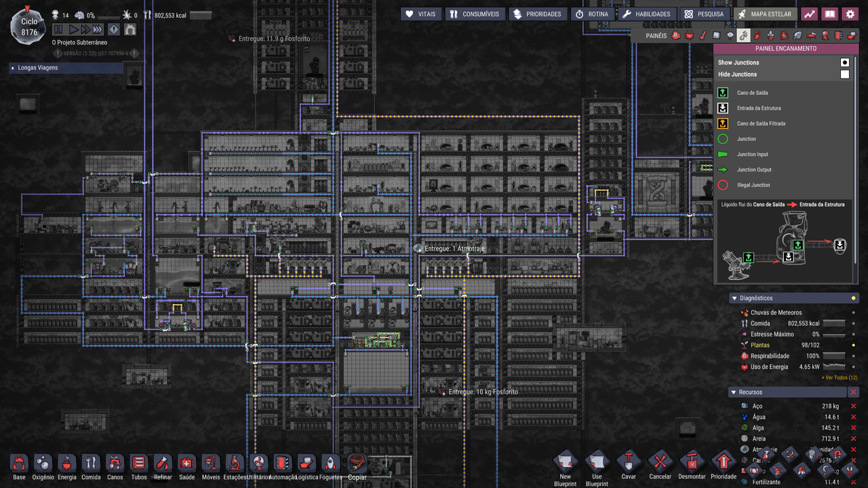Select the Cancelar tool
The image size is (868, 488).
(x=660, y=466)
